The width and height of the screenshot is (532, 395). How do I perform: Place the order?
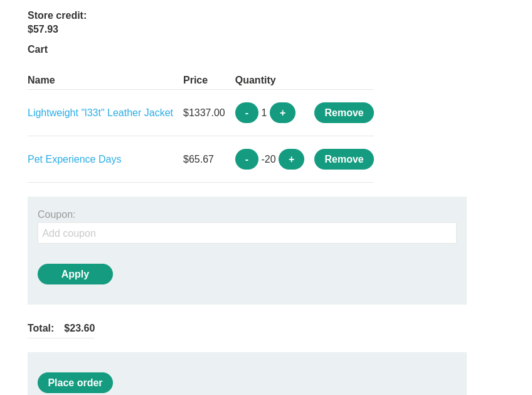click(75, 383)
